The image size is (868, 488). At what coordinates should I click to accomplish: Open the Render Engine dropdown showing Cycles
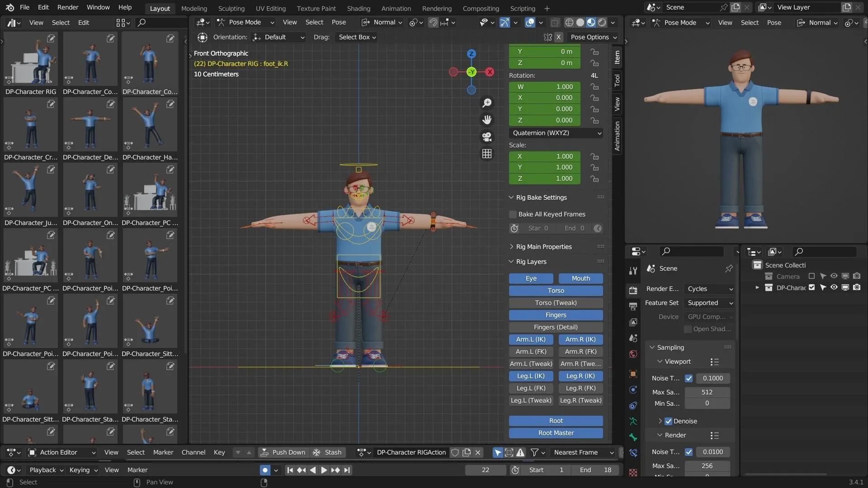709,289
